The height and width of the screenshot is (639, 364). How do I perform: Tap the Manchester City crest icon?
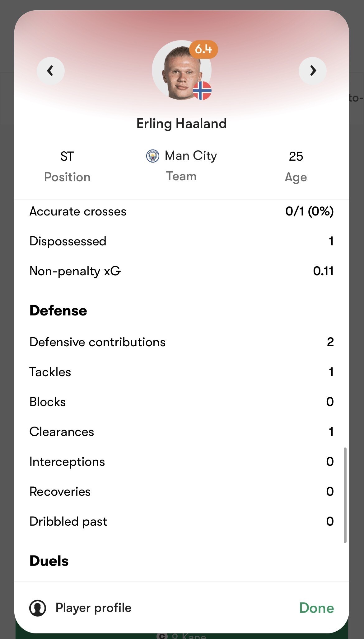[x=153, y=156]
